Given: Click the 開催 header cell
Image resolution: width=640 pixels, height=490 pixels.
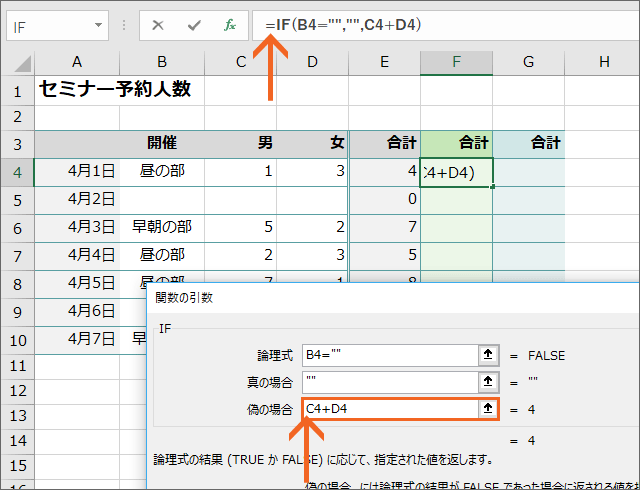Looking at the screenshot, I should pos(162,143).
